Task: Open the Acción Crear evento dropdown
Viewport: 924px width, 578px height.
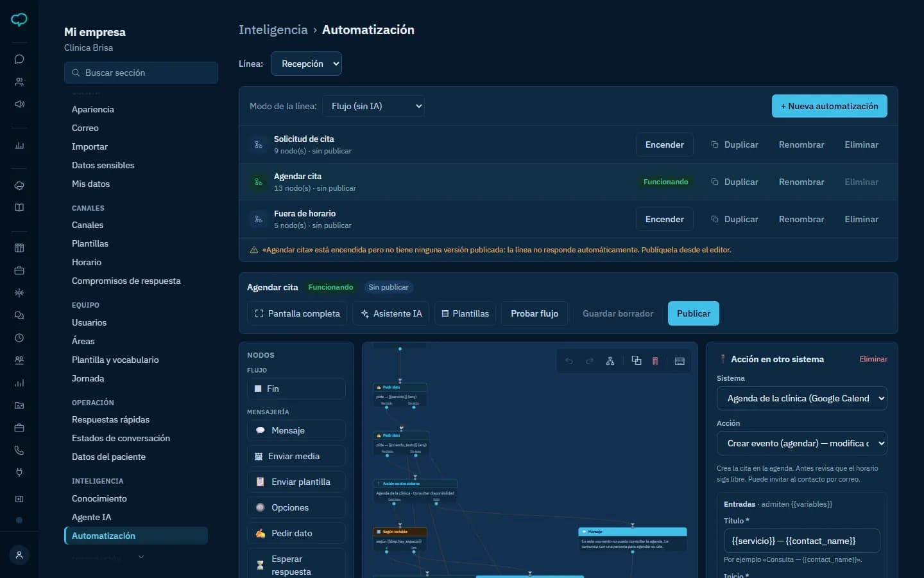Action: tap(801, 443)
